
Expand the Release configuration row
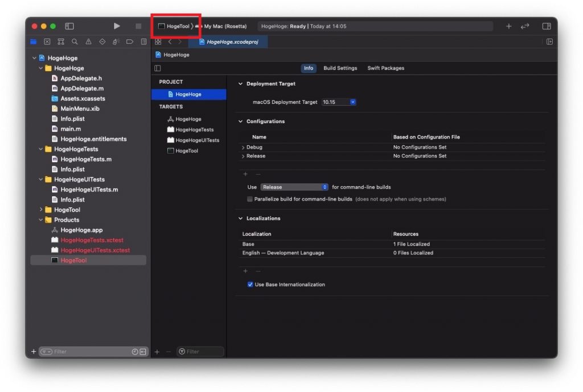243,156
